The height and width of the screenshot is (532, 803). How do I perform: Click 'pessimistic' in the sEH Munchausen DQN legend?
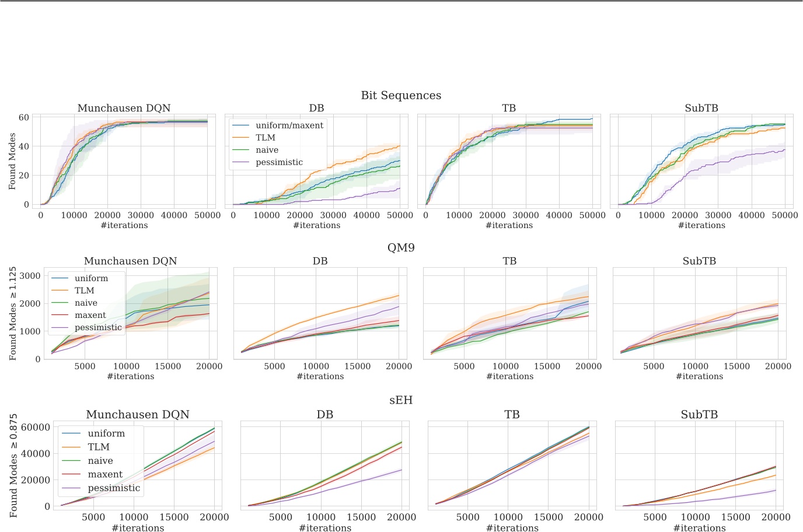tap(114, 488)
